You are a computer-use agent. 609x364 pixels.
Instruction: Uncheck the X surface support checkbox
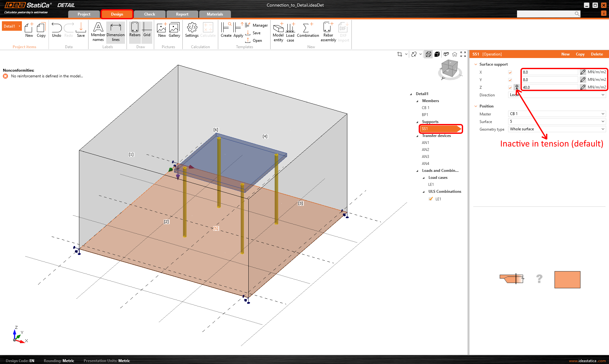tap(510, 72)
